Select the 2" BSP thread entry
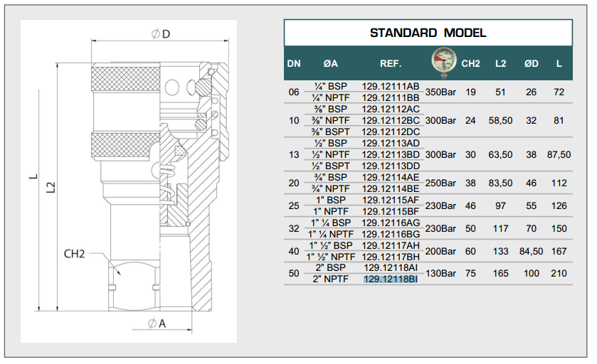The height and width of the screenshot is (364, 597). 331,268
